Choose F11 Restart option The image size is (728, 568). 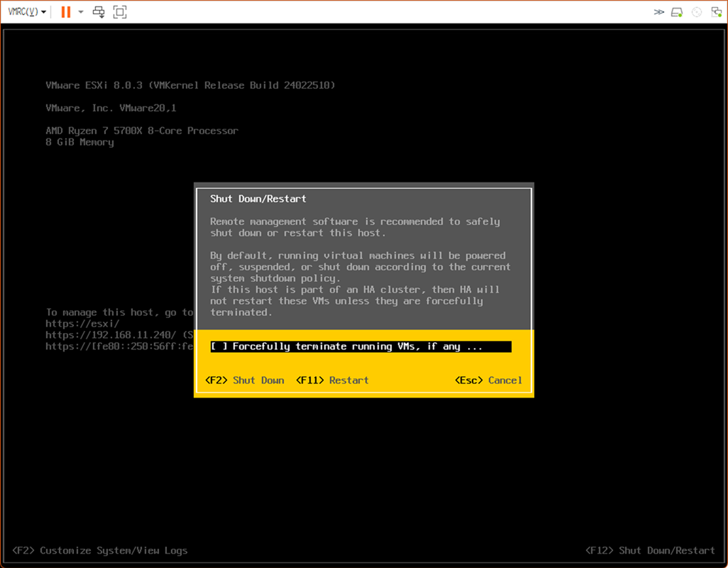332,381
